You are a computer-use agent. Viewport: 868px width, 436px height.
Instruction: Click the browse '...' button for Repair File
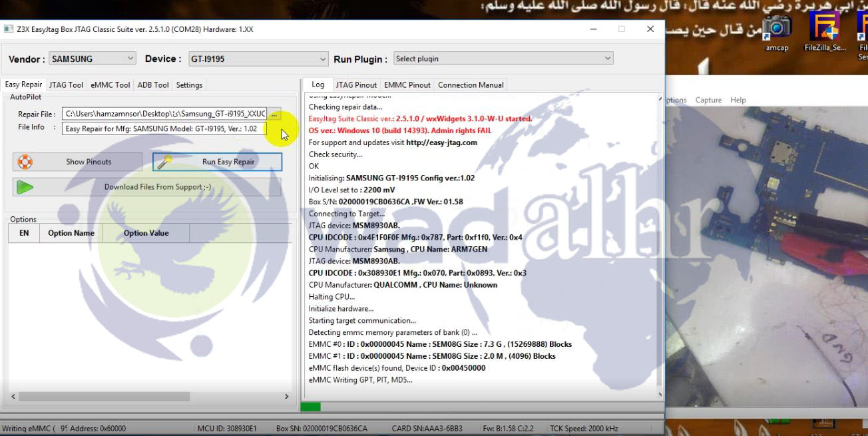[x=274, y=114]
